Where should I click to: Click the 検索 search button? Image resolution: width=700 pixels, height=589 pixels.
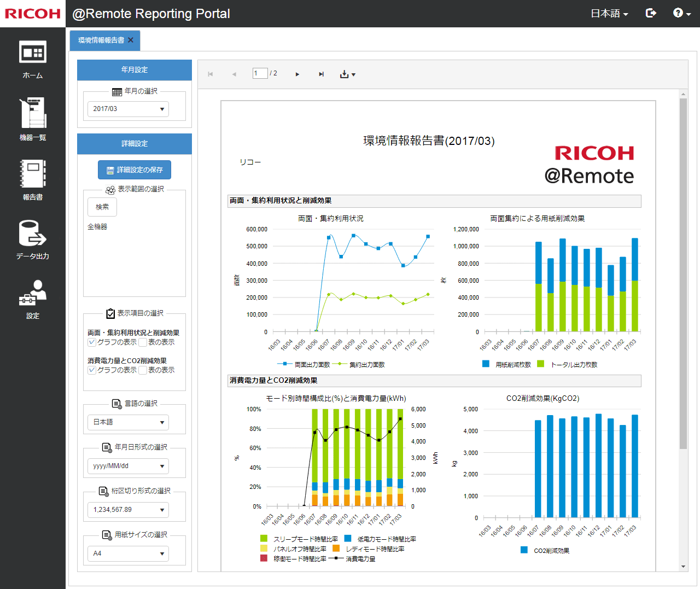[102, 207]
